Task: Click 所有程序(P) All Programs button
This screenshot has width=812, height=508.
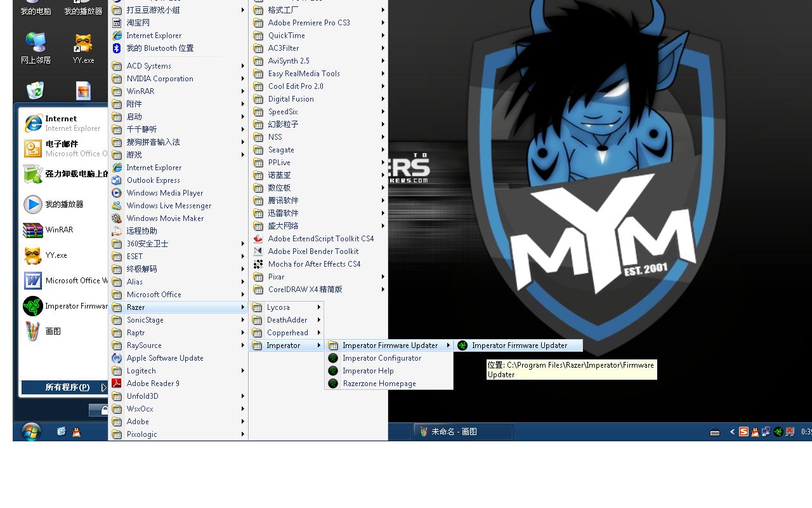Action: click(65, 387)
